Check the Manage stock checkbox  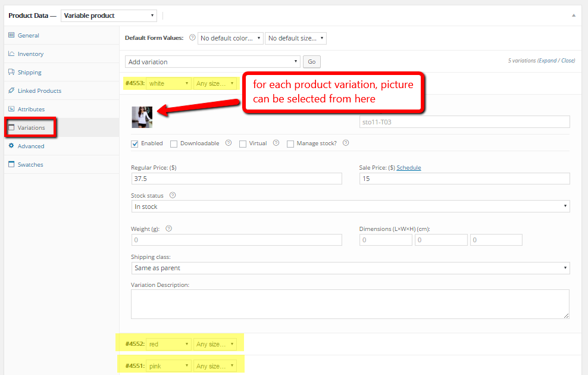pyautogui.click(x=290, y=144)
